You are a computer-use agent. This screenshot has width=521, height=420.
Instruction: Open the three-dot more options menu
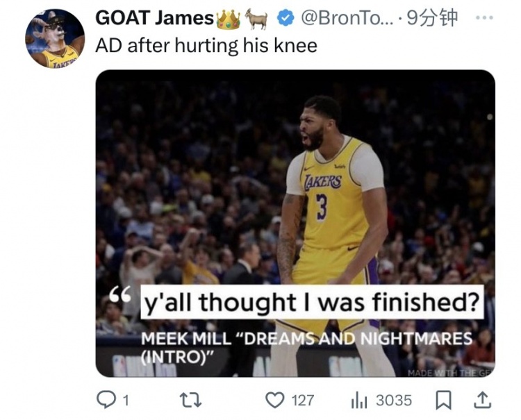coord(483,18)
